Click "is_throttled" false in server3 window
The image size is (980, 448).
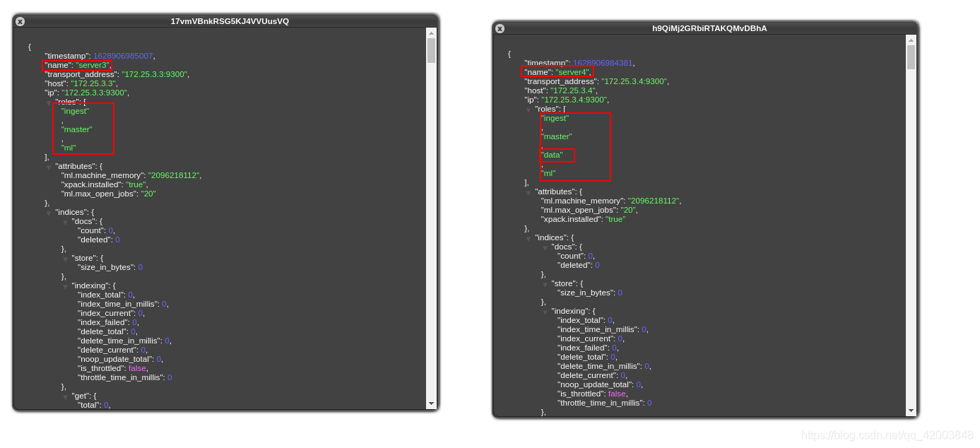click(137, 368)
